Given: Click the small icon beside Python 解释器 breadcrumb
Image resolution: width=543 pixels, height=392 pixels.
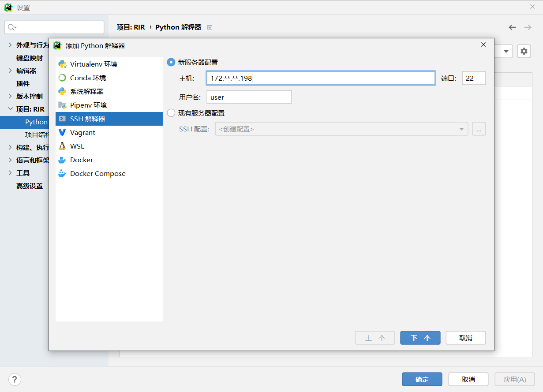Looking at the screenshot, I should coord(210,27).
